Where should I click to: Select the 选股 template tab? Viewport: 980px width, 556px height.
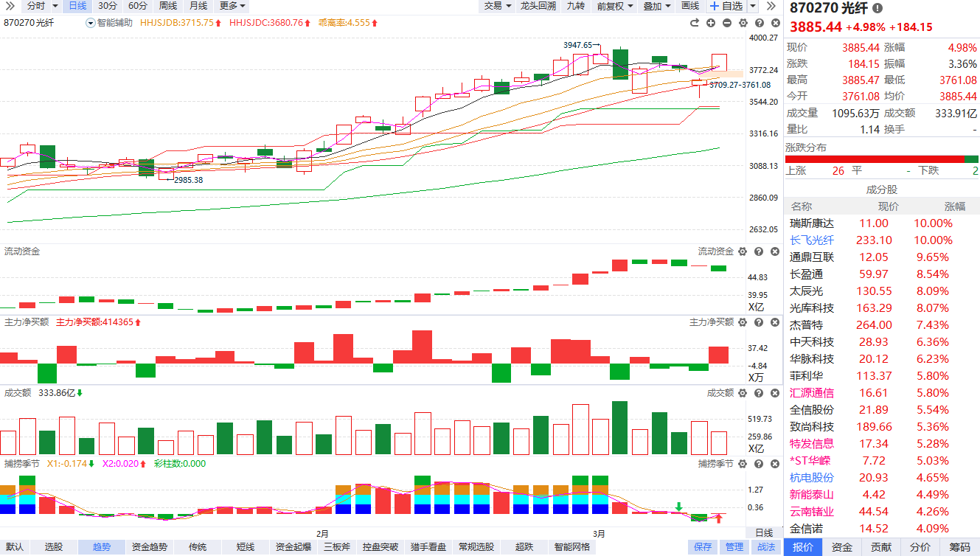click(54, 547)
